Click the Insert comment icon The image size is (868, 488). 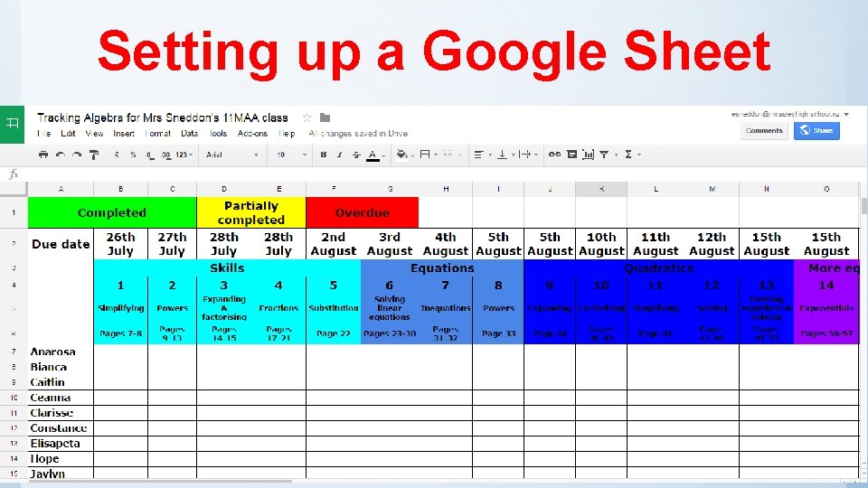[571, 155]
